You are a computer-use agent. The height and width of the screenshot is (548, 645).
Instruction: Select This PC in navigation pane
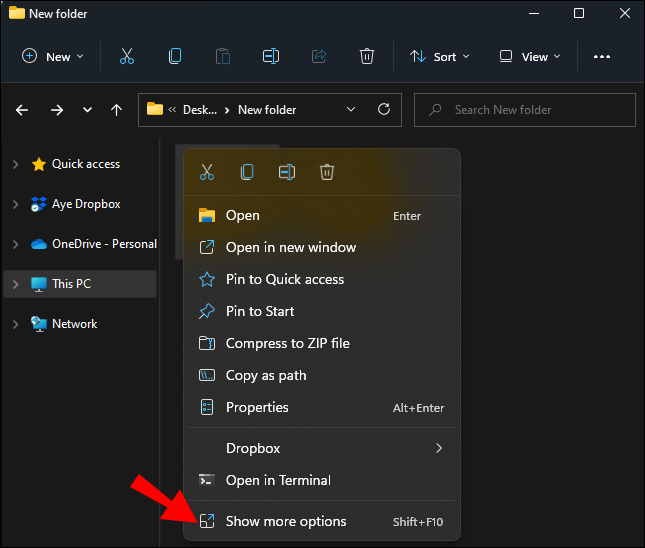[71, 284]
